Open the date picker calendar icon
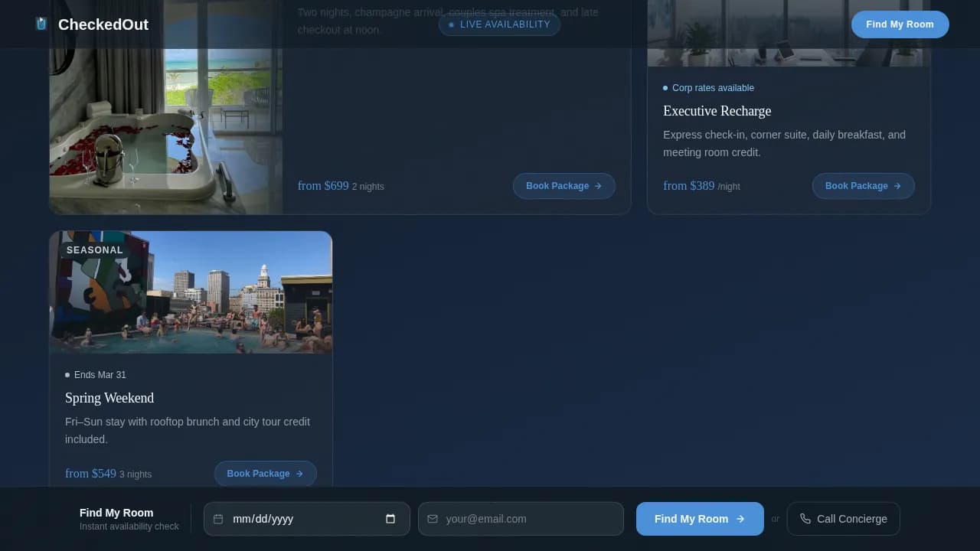The width and height of the screenshot is (980, 551). [x=390, y=519]
